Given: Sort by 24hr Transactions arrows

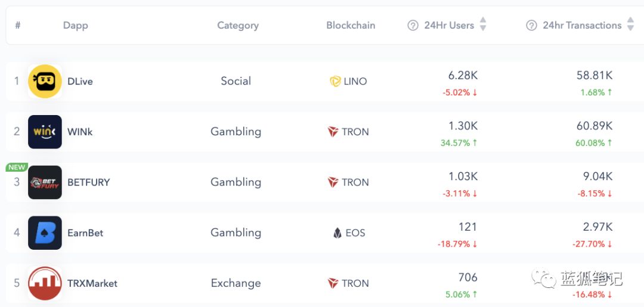Looking at the screenshot, I should pyautogui.click(x=630, y=24).
